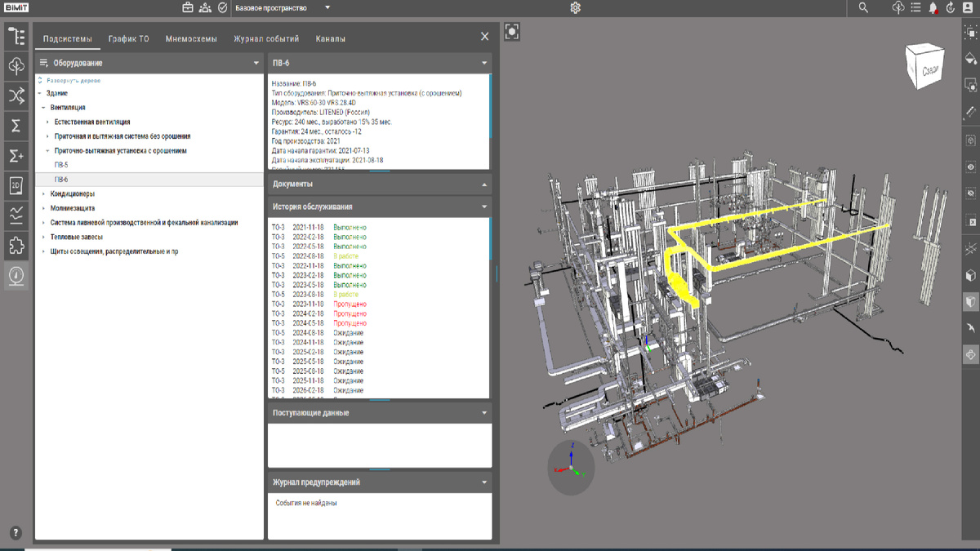Toggle the wireframe cube view mode
980x551 pixels.
[970, 275]
